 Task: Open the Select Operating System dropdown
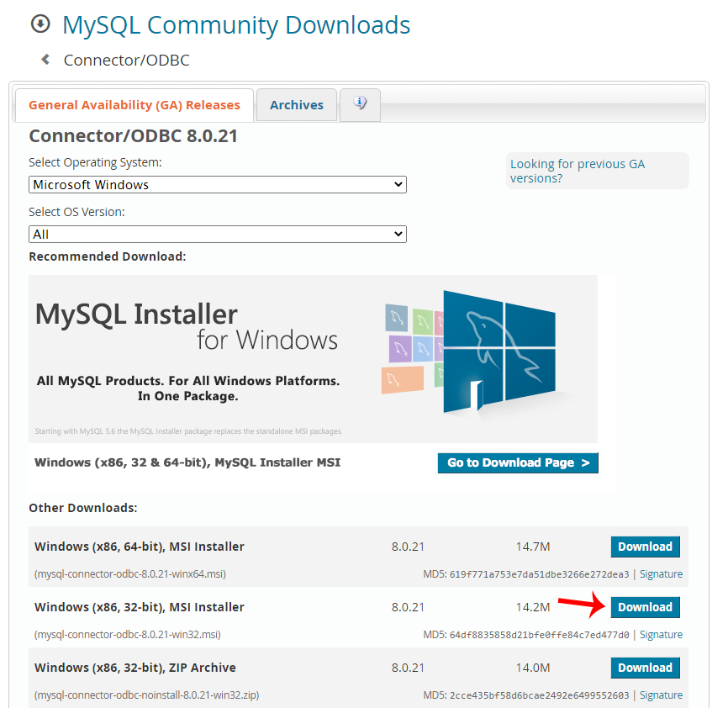[x=217, y=185]
